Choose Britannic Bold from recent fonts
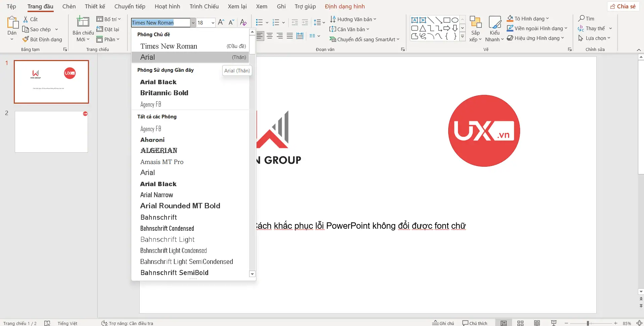Screen dimensions: 644x326 [x=164, y=93]
